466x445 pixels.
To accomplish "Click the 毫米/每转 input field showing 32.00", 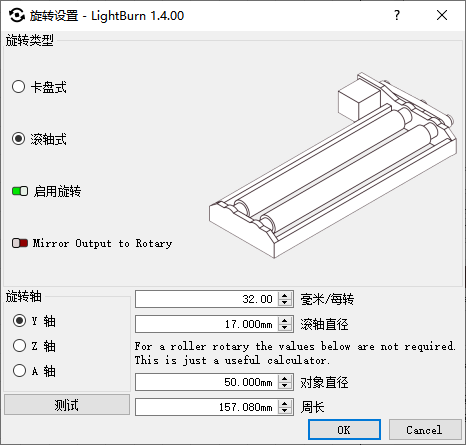I will point(207,299).
